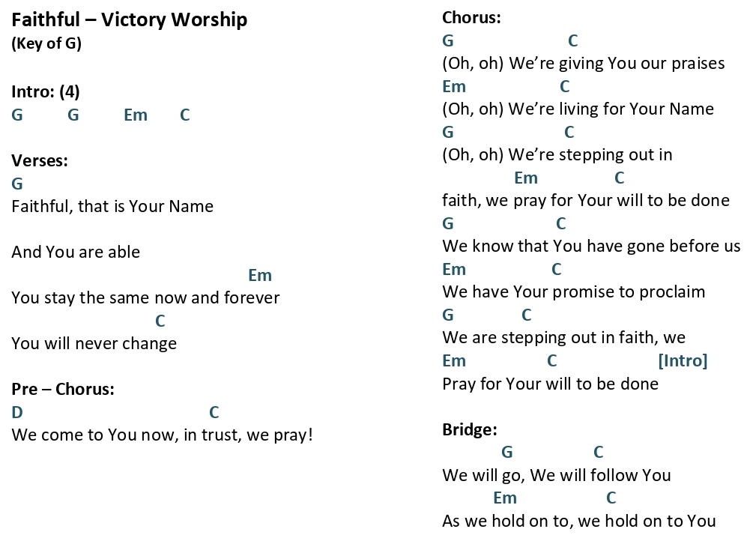Click lyric We have Your promise to proclaim
The height and width of the screenshot is (538, 756).
click(574, 292)
